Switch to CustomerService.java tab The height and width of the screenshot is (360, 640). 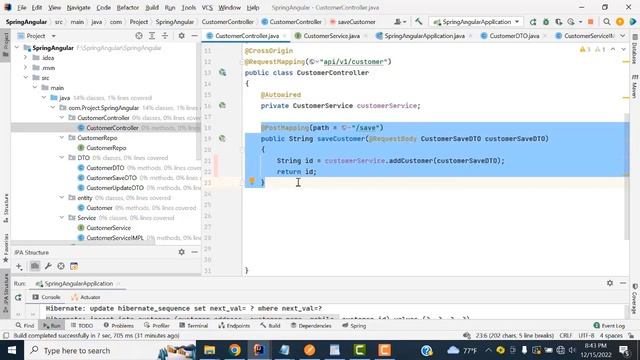331,36
